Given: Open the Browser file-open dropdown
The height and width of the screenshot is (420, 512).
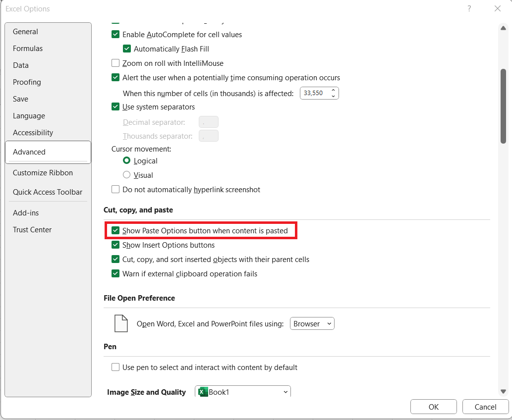Looking at the screenshot, I should click(312, 323).
